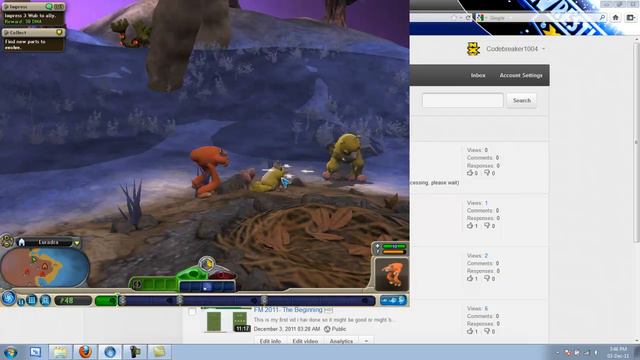Screen dimensions: 640x360
Task: Click thumbs down in the Views: 6 row
Action: [487, 331]
